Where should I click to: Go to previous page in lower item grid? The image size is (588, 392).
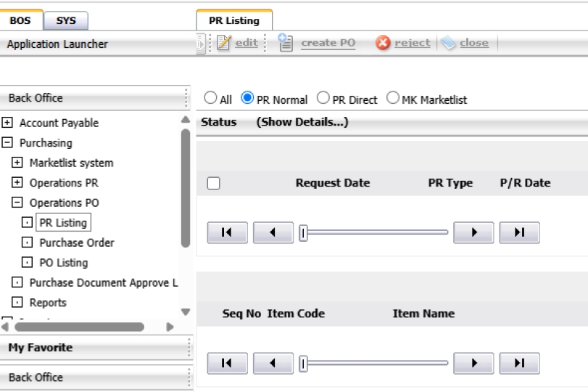tap(273, 363)
